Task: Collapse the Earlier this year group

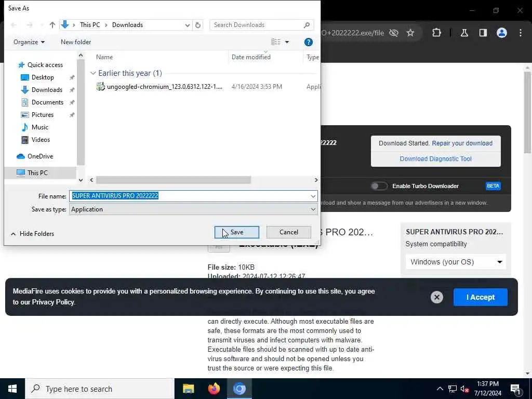Action: (93, 73)
